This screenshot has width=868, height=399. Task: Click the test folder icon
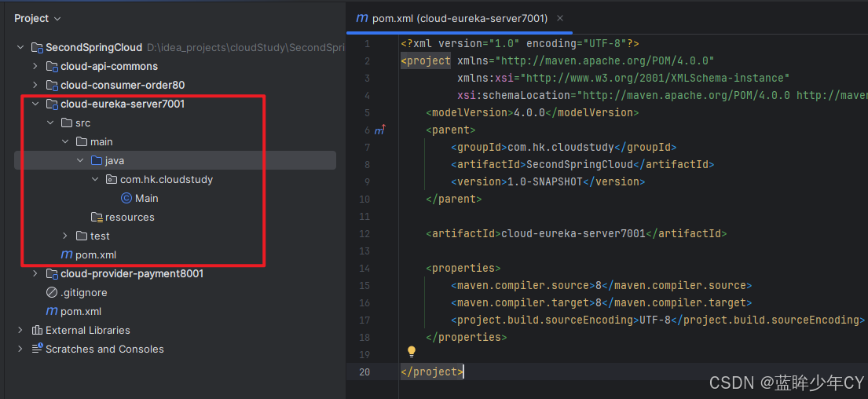(82, 236)
